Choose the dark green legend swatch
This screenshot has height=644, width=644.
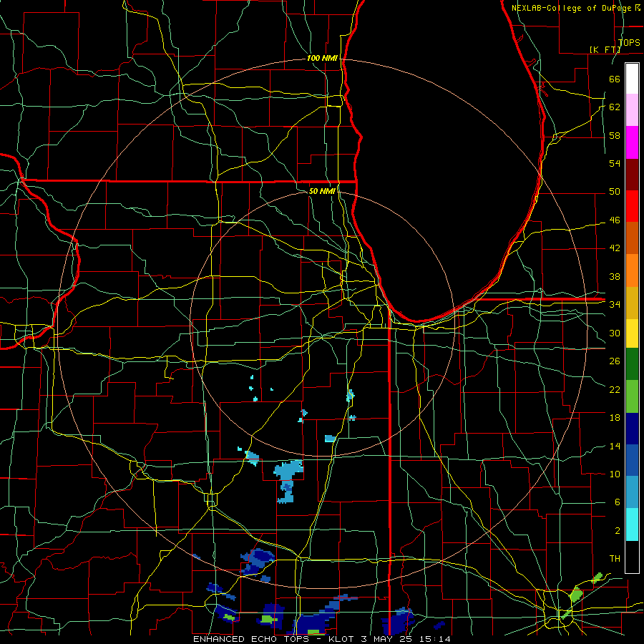tap(632, 364)
